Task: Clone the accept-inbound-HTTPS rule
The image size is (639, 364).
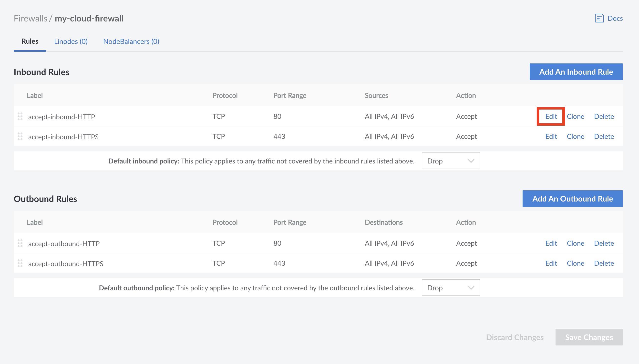Action: click(576, 137)
